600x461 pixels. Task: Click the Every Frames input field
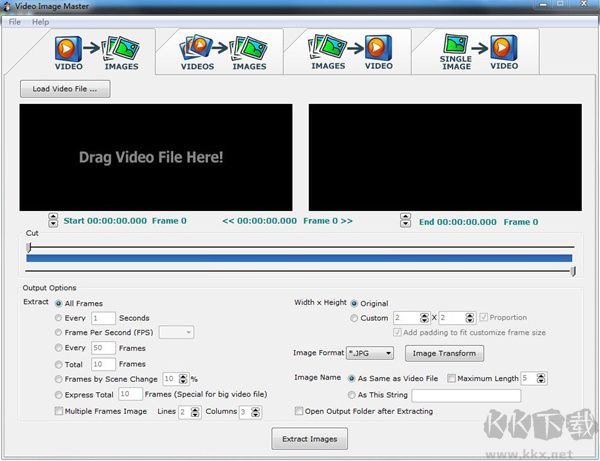point(103,348)
